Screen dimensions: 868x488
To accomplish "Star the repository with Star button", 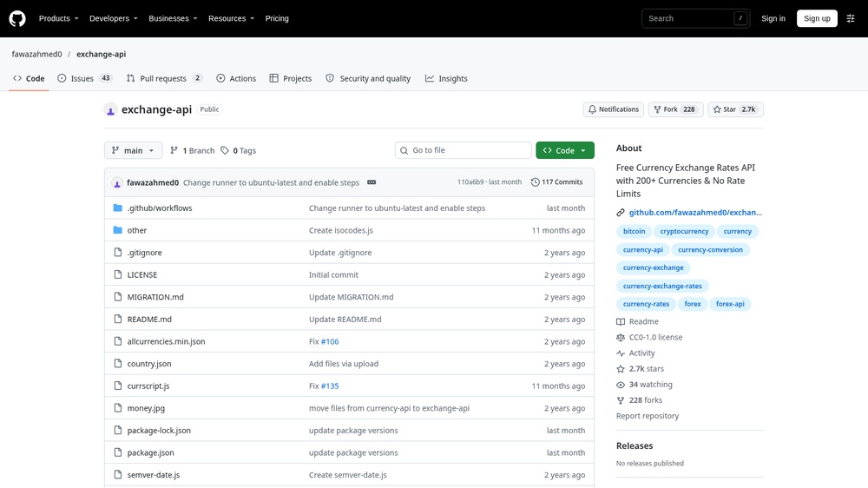I will pyautogui.click(x=735, y=109).
